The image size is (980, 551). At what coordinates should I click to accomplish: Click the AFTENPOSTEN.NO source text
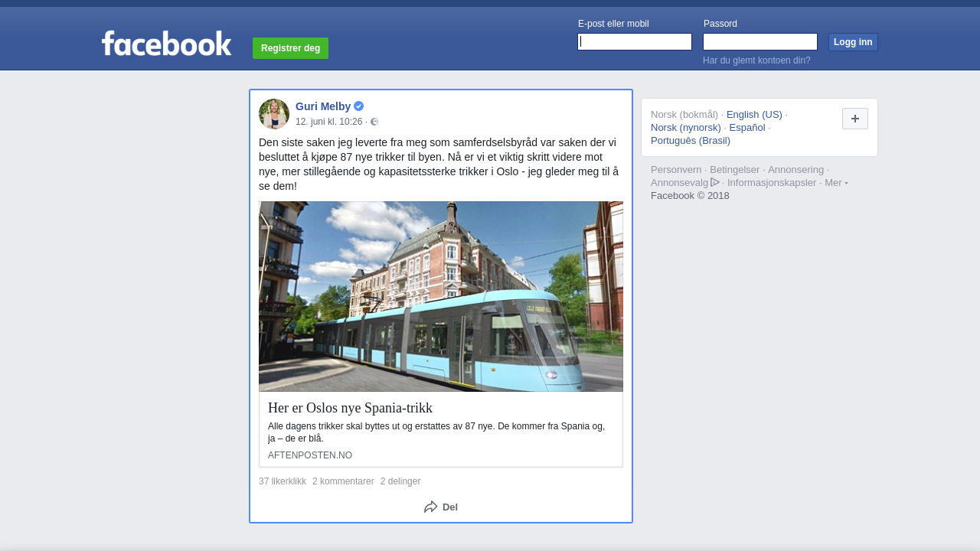pos(310,455)
